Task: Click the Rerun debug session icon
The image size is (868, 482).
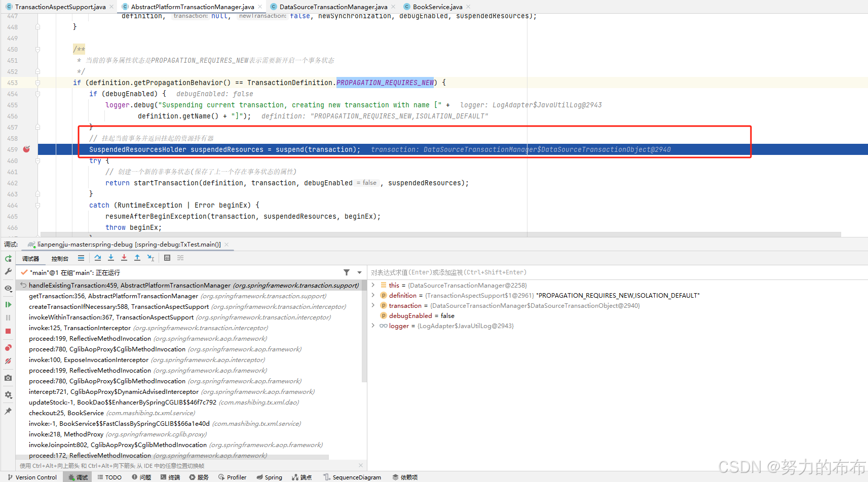Action: [x=8, y=258]
